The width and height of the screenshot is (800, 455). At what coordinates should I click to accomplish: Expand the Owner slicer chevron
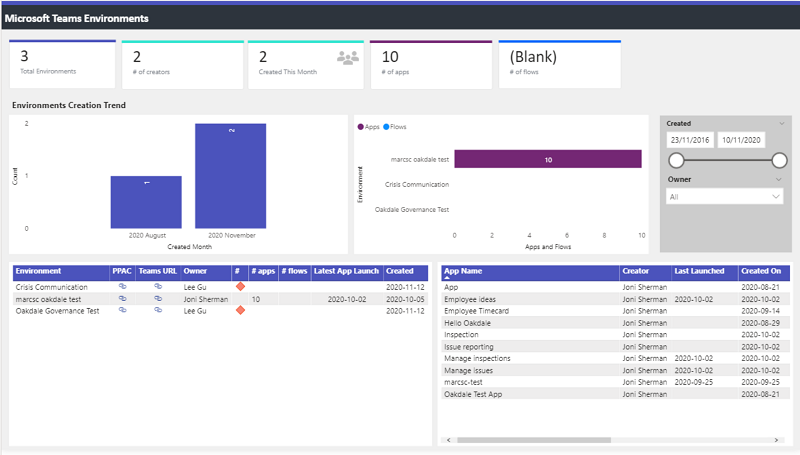pyautogui.click(x=778, y=180)
